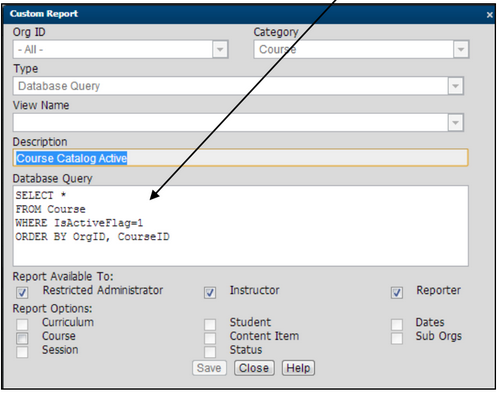Viewport: 499px width, 393px height.
Task: Enable the Student report option
Action: pyautogui.click(x=210, y=324)
